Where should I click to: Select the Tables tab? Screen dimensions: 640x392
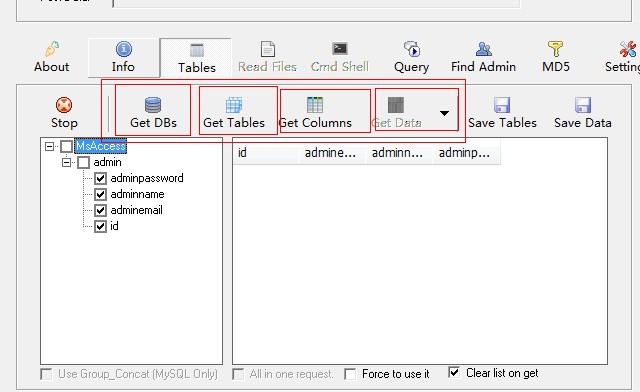coord(196,58)
